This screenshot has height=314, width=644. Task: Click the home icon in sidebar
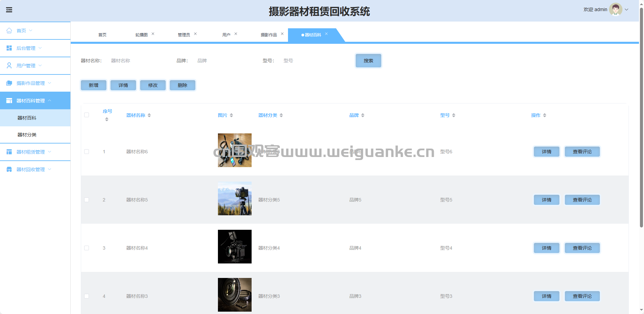click(9, 31)
